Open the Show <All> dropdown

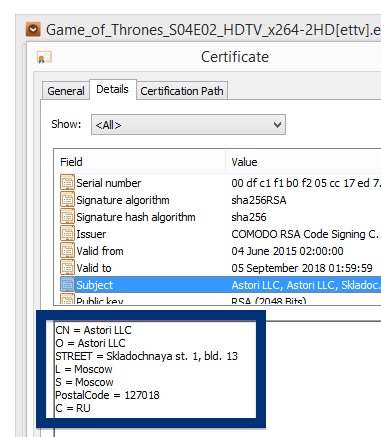(188, 125)
